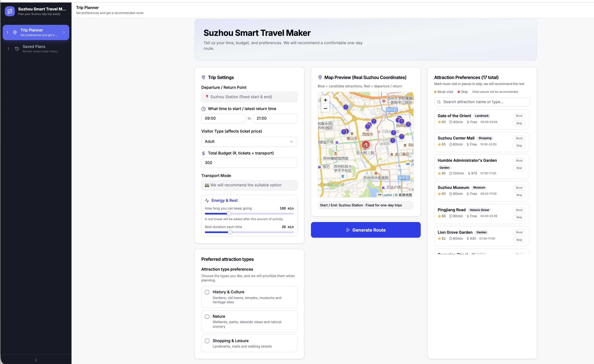
Task: Skip Gate of the Orient
Action: click(x=519, y=123)
